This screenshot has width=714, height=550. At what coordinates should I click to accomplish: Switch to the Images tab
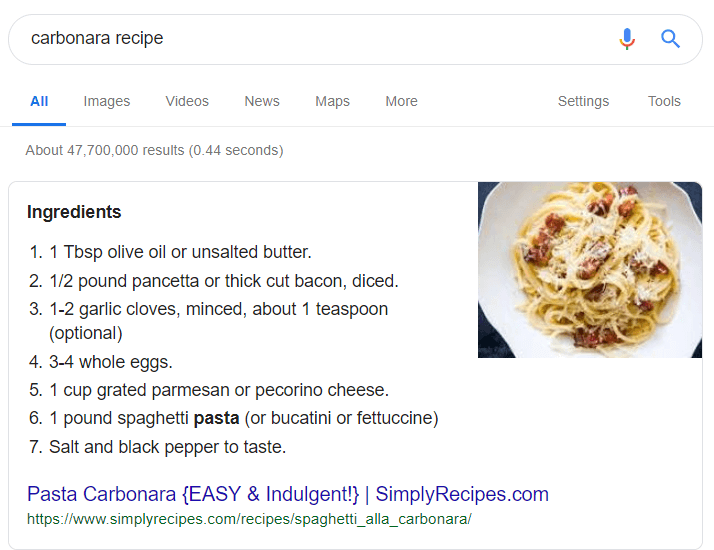107,101
